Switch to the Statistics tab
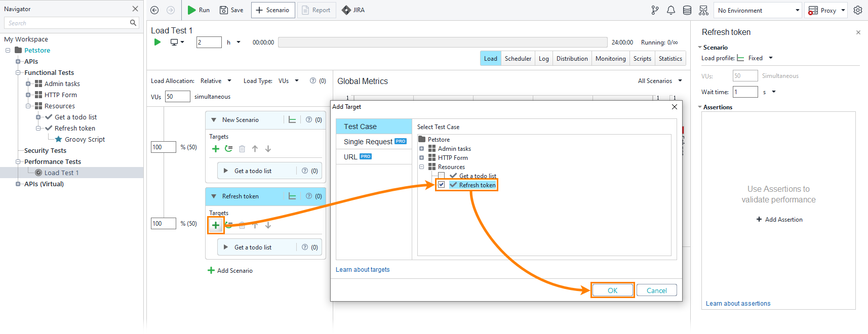 (x=670, y=59)
